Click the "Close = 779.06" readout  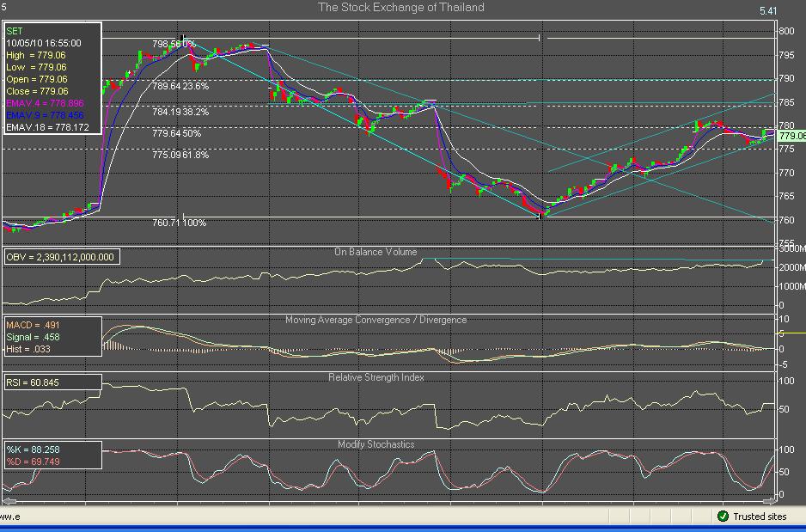pyautogui.click(x=37, y=91)
